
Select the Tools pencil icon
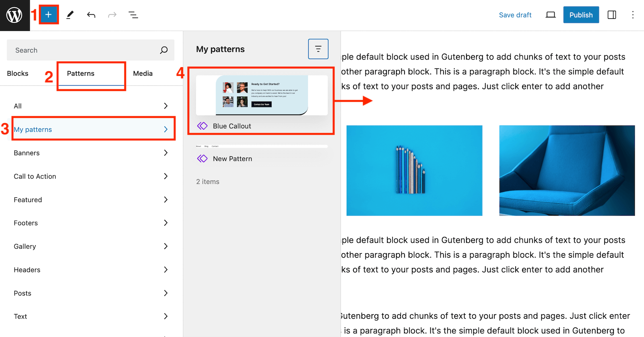[x=70, y=15]
